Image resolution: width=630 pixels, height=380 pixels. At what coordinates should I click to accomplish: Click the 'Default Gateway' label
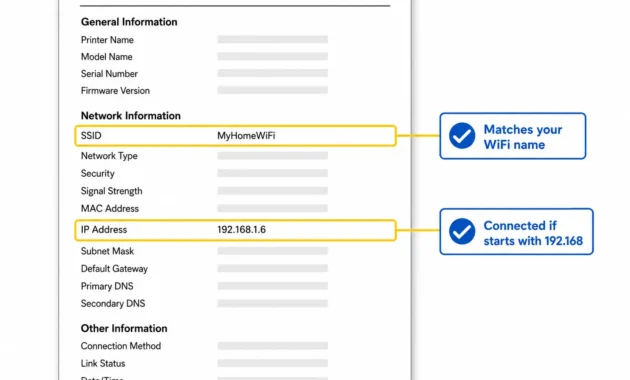click(114, 269)
